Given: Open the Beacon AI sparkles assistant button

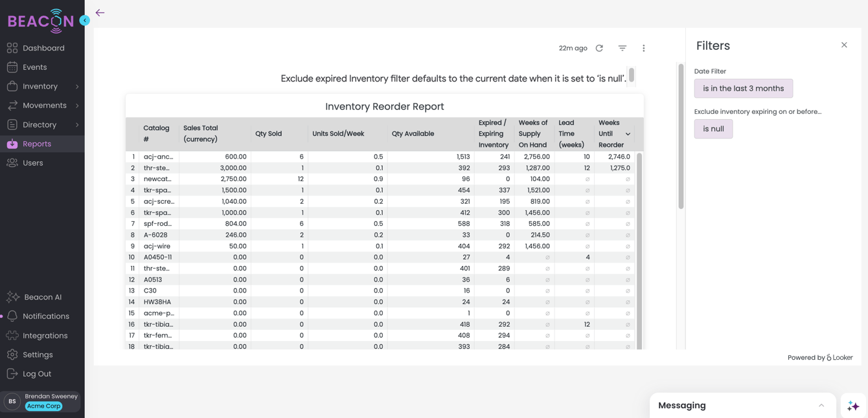Looking at the screenshot, I should 852,405.
